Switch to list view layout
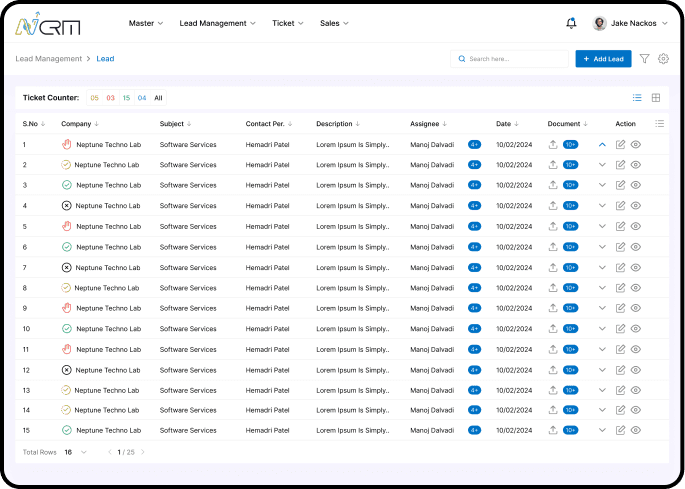The width and height of the screenshot is (685, 489). (x=637, y=98)
